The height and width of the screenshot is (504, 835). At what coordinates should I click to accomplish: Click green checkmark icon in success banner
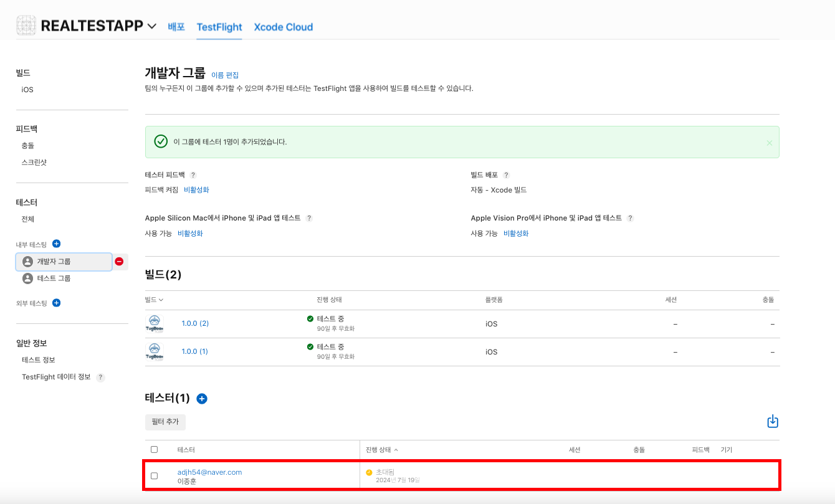click(161, 141)
